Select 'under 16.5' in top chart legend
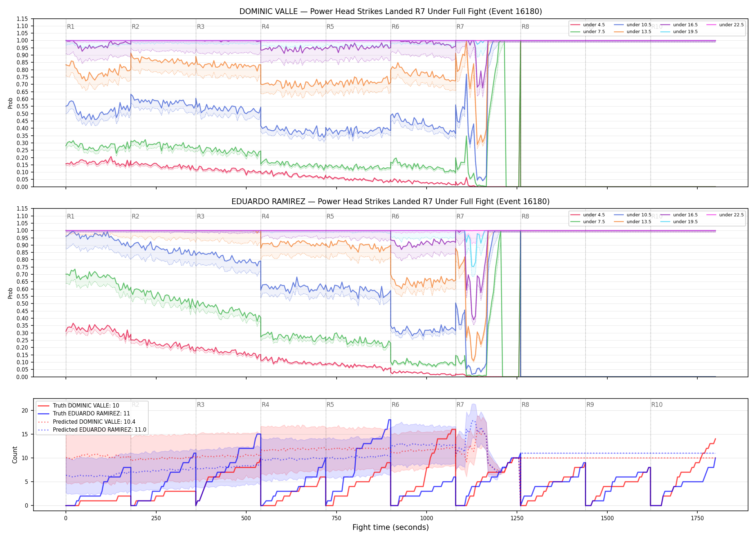756x540 pixels. [679, 25]
